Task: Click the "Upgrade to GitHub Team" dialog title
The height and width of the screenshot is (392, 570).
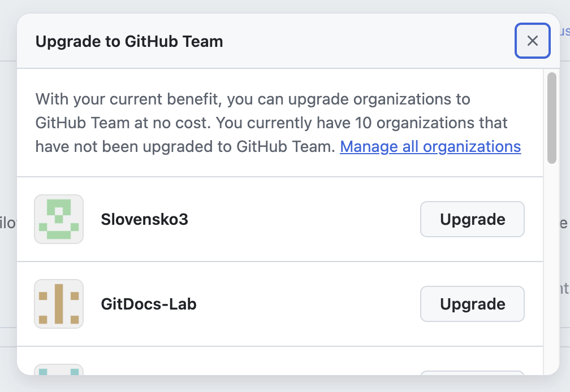Action: coord(129,41)
